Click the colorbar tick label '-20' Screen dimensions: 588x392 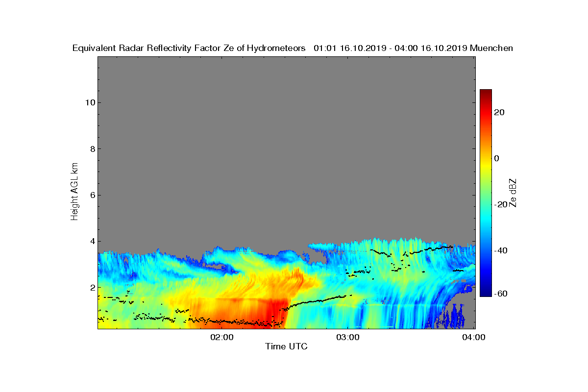(499, 204)
